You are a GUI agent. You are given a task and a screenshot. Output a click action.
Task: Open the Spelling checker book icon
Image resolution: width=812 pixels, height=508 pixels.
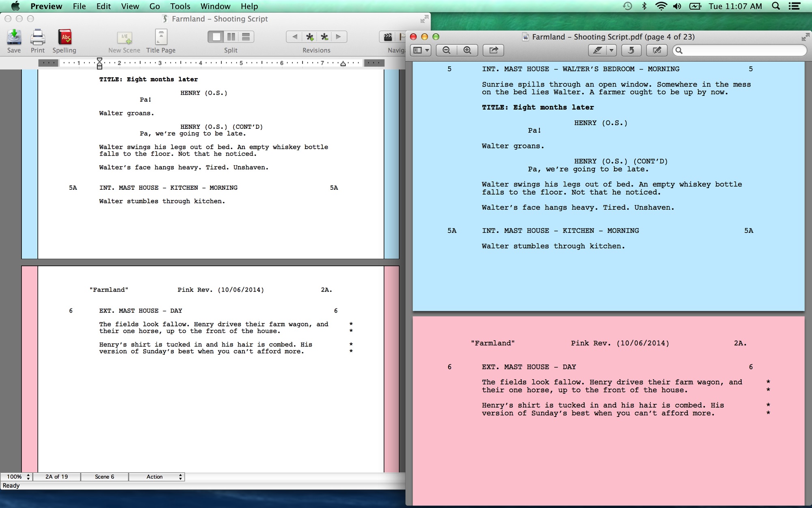65,37
